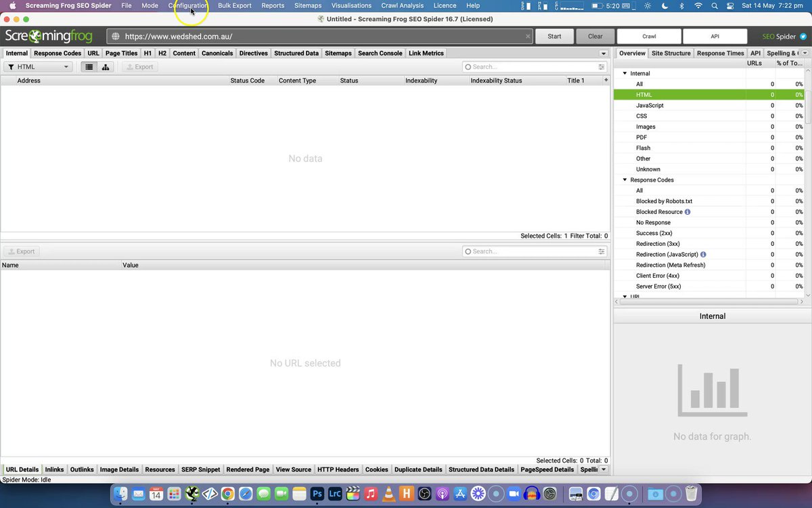The width and height of the screenshot is (812, 508).
Task: Open Launchpad from the dock
Action: coord(174,494)
